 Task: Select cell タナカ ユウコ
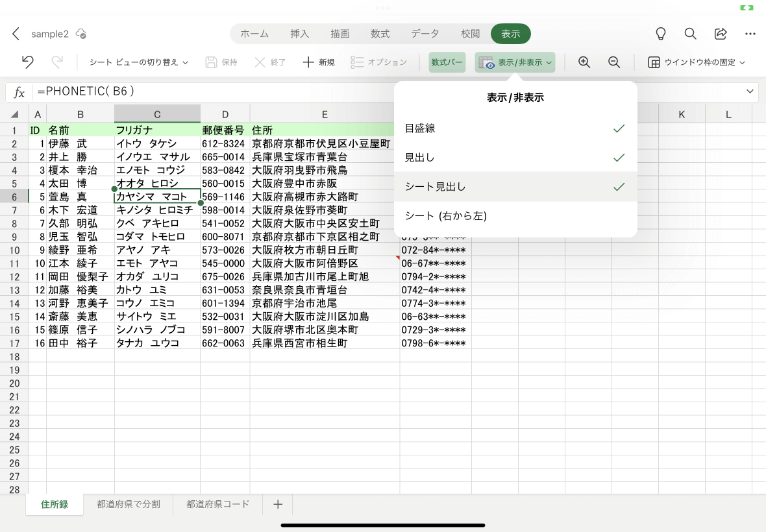point(157,343)
